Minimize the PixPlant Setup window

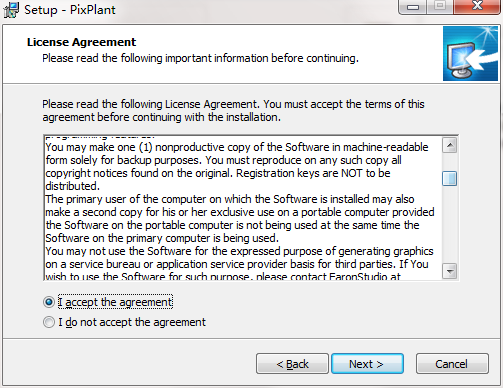(x=413, y=7)
